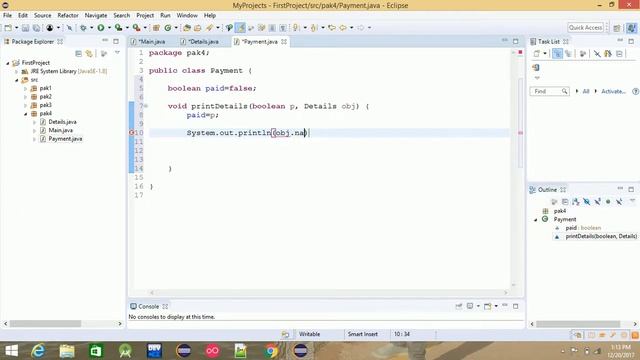This screenshot has height=360, width=640.
Task: Toggle Hide Local Types in Outline
Action: point(619,201)
